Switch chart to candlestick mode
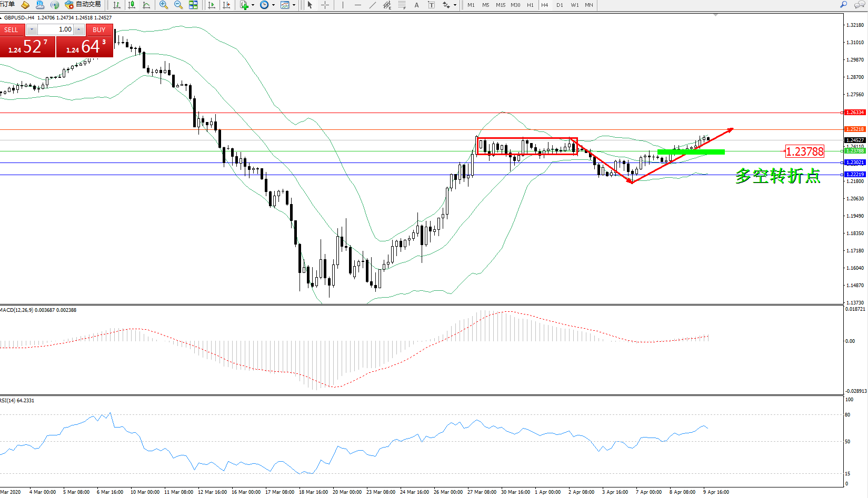 (132, 5)
